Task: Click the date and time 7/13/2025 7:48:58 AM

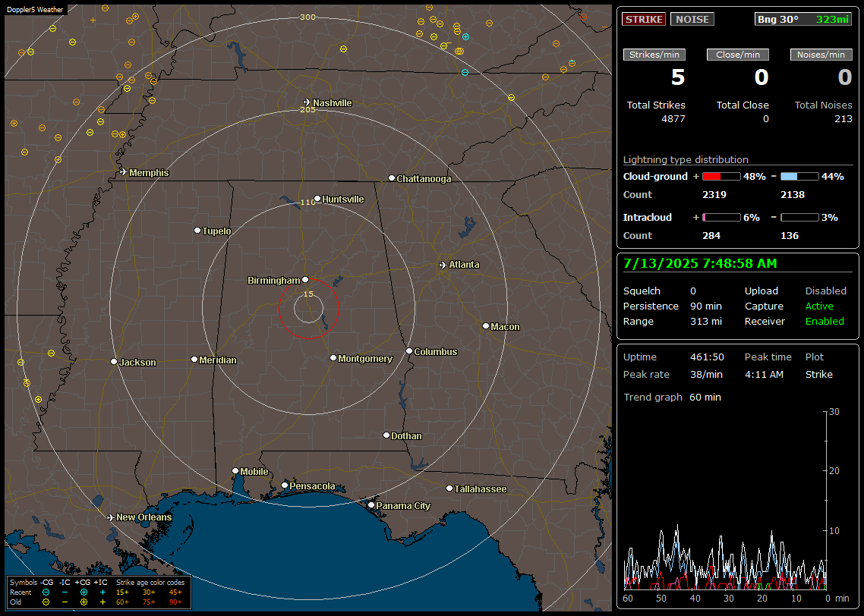Action: 700,263
